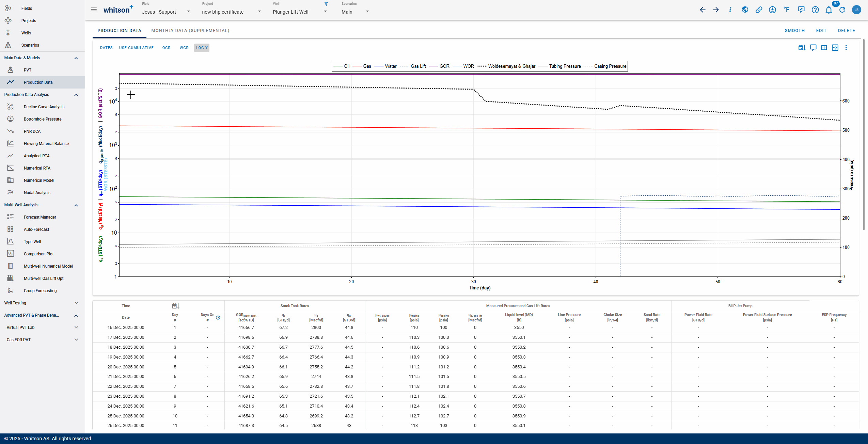The image size is (868, 444).
Task: Open chart three-dot more options menu
Action: tap(846, 48)
